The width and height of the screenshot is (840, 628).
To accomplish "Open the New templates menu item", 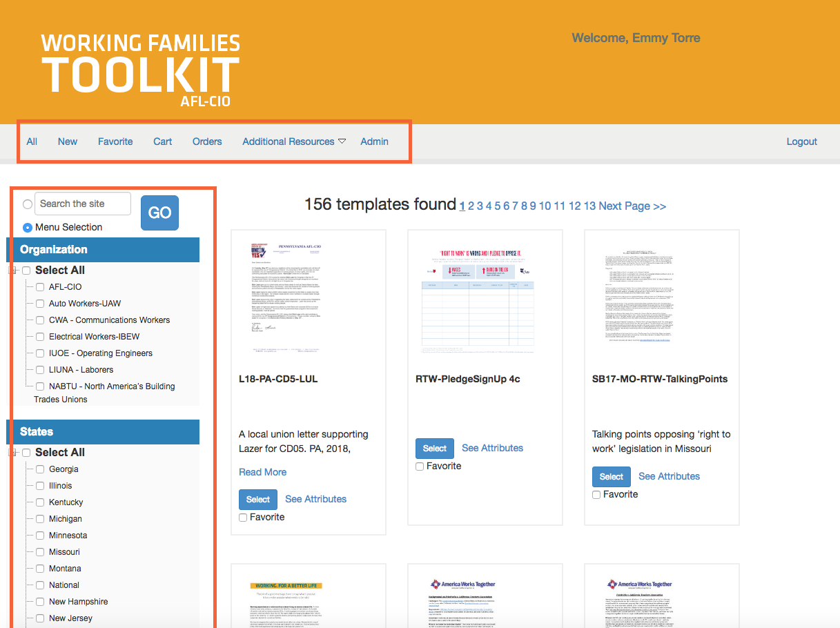I will click(x=68, y=141).
